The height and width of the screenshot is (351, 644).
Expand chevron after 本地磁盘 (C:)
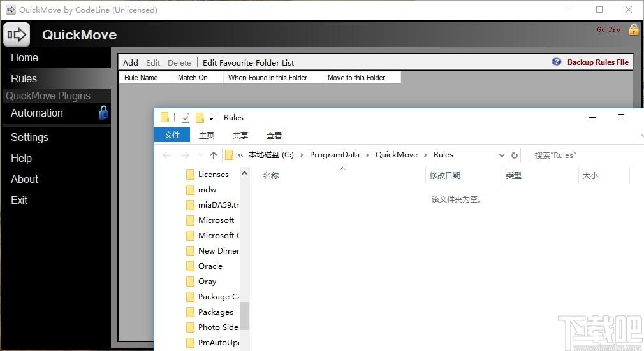pyautogui.click(x=302, y=155)
